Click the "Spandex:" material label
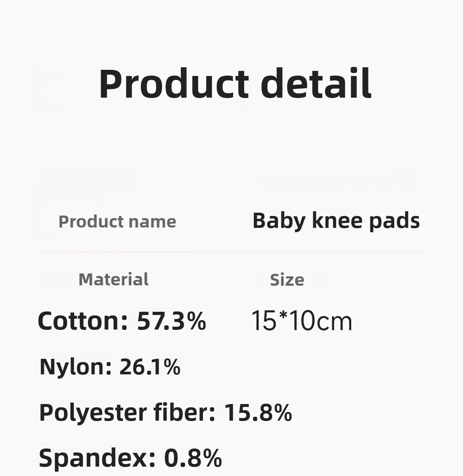 coord(97,458)
